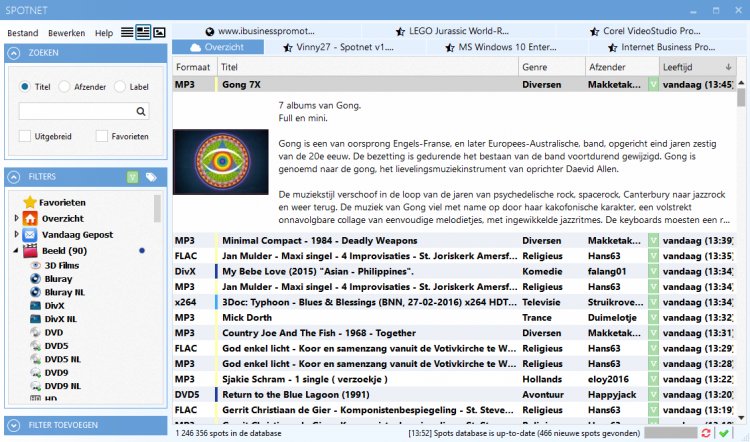Viewport: 750px width, 442px height.
Task: Open the Gong album cover thumbnail
Action: [221, 162]
